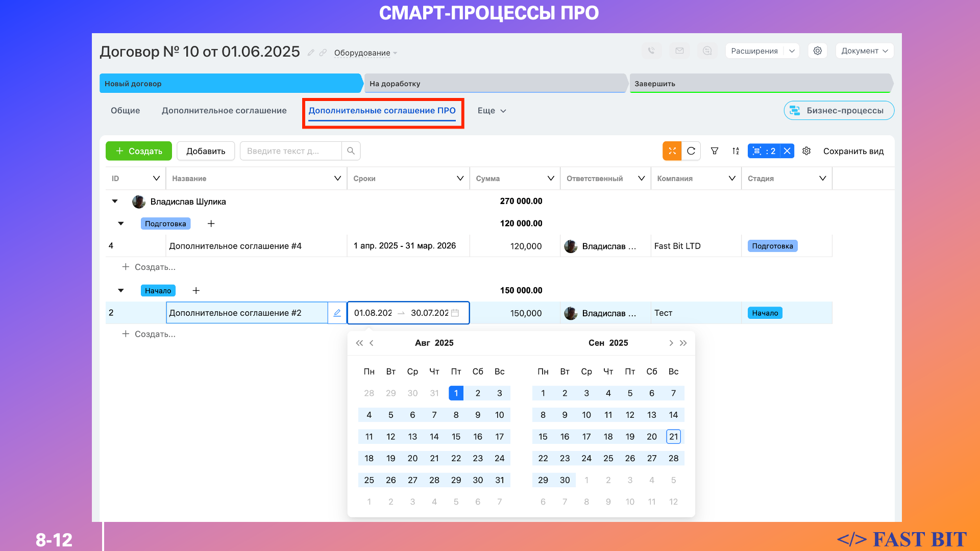Click the orange fullscreen expand icon

[672, 151]
